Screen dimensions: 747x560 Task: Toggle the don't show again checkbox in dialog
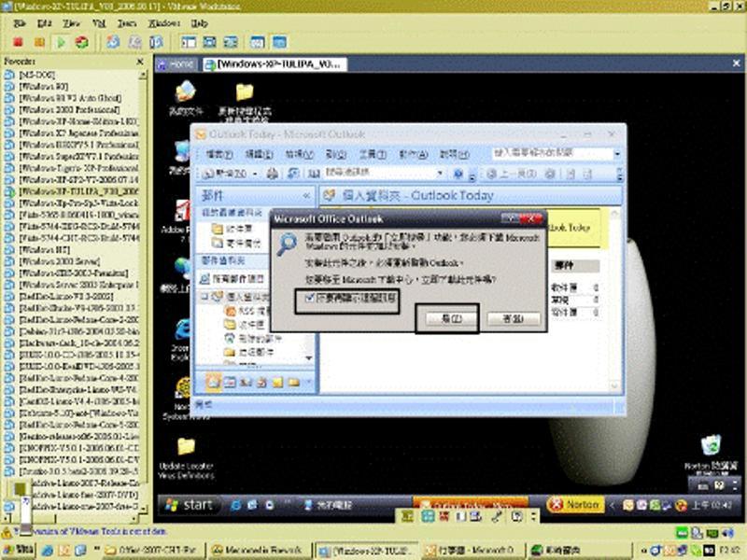301,299
